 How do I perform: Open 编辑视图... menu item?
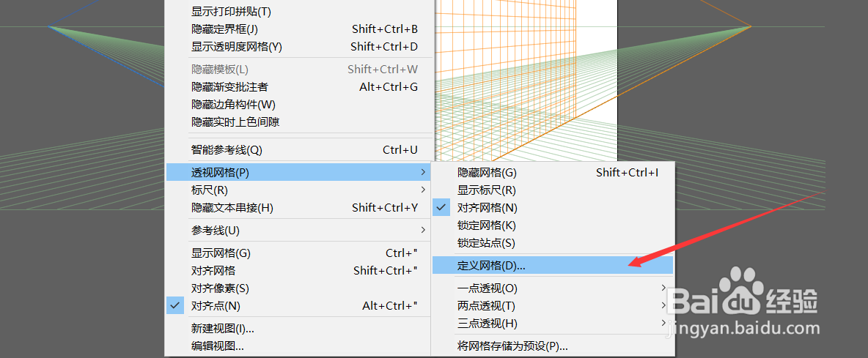point(299,346)
